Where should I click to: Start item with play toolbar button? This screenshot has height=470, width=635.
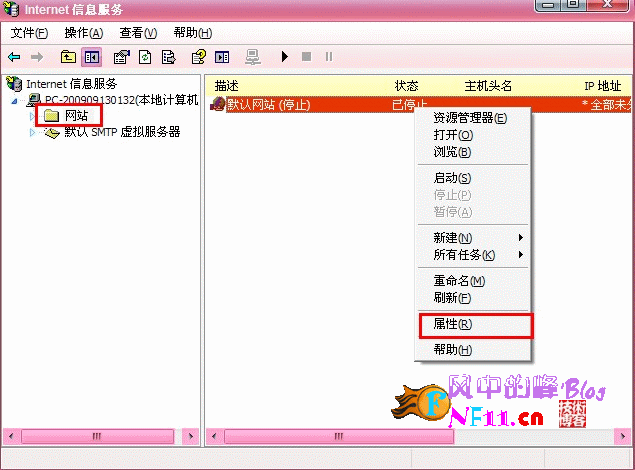tap(285, 57)
